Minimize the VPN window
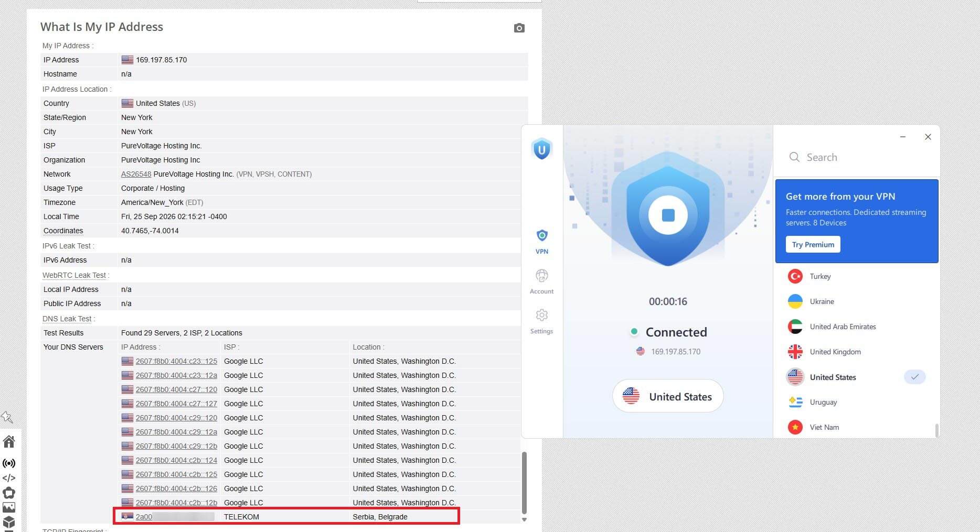 pyautogui.click(x=903, y=137)
